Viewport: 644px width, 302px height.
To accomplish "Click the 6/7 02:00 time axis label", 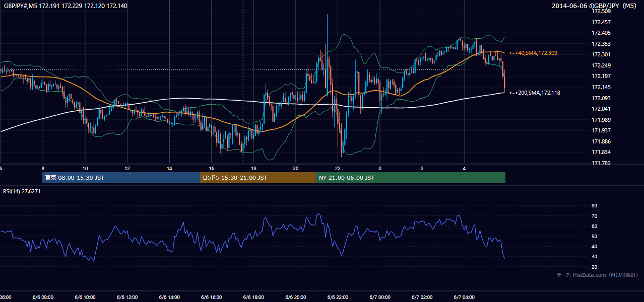I will pyautogui.click(x=422, y=297).
